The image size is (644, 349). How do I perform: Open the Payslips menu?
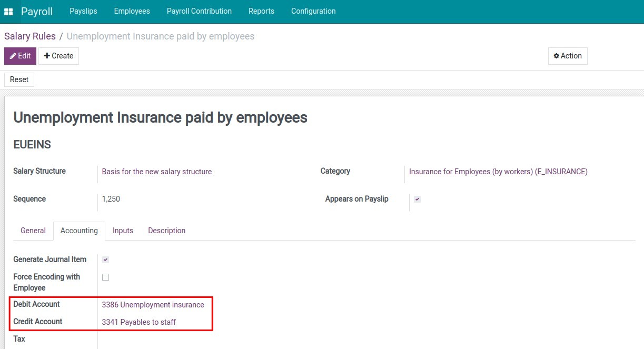83,11
